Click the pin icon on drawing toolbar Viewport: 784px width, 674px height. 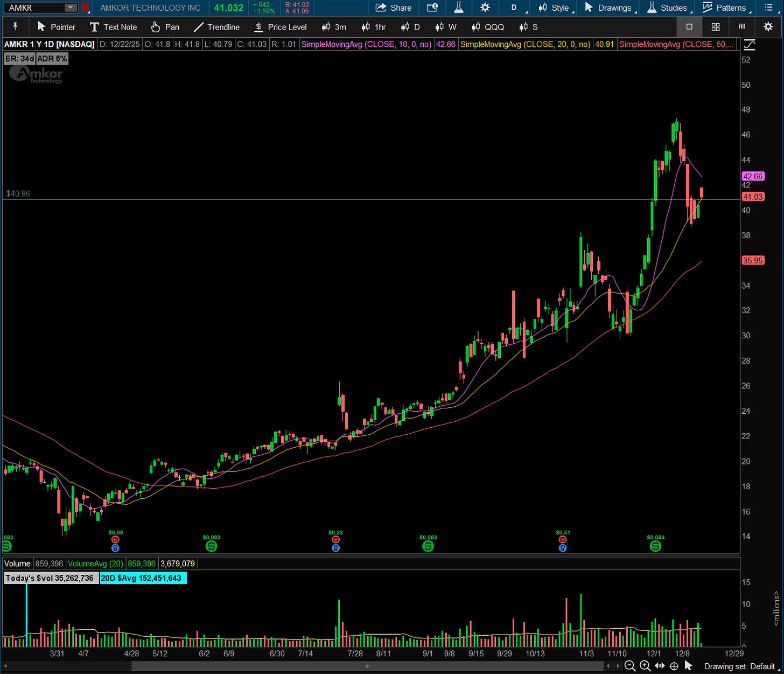15,26
